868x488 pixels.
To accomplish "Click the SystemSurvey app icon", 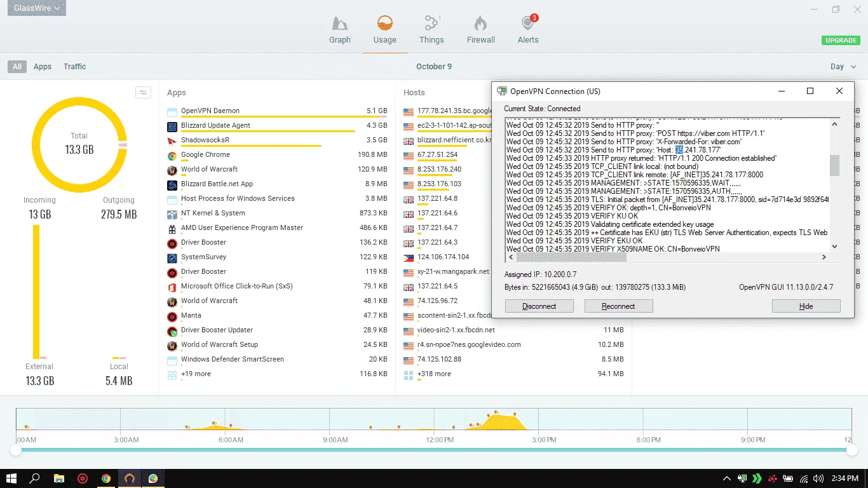I will pos(172,257).
